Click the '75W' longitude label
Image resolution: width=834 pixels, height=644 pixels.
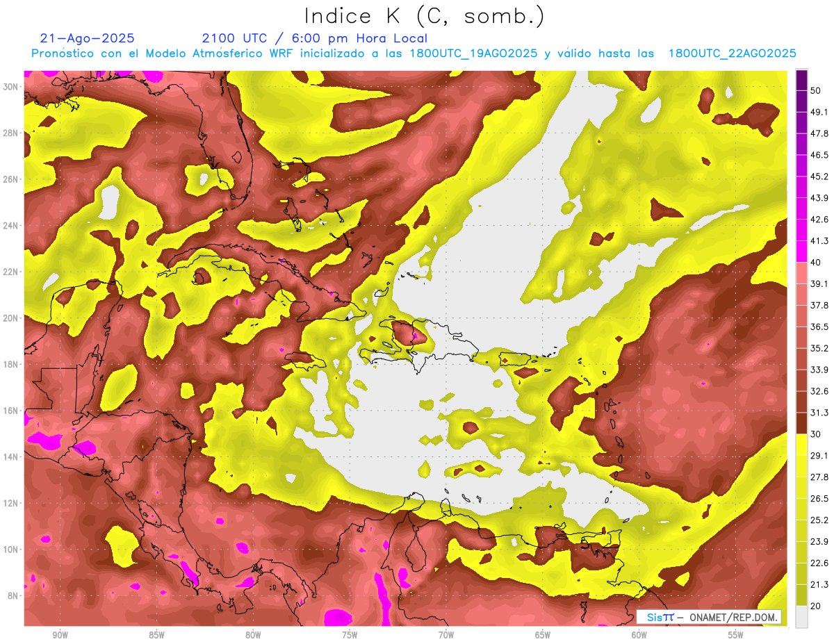click(x=350, y=636)
